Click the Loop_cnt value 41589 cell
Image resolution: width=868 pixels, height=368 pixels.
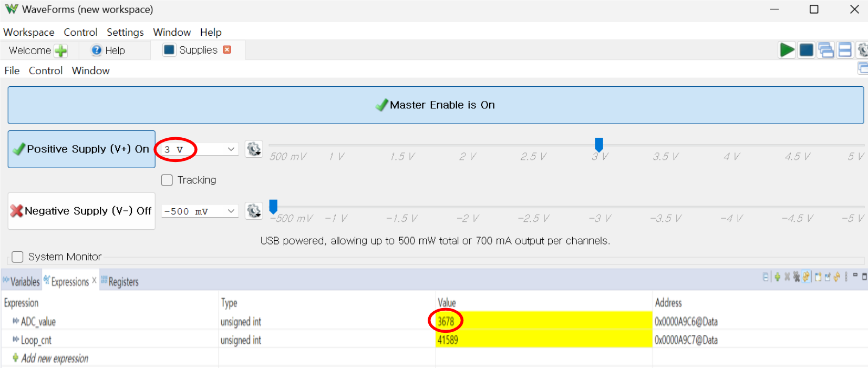point(544,340)
